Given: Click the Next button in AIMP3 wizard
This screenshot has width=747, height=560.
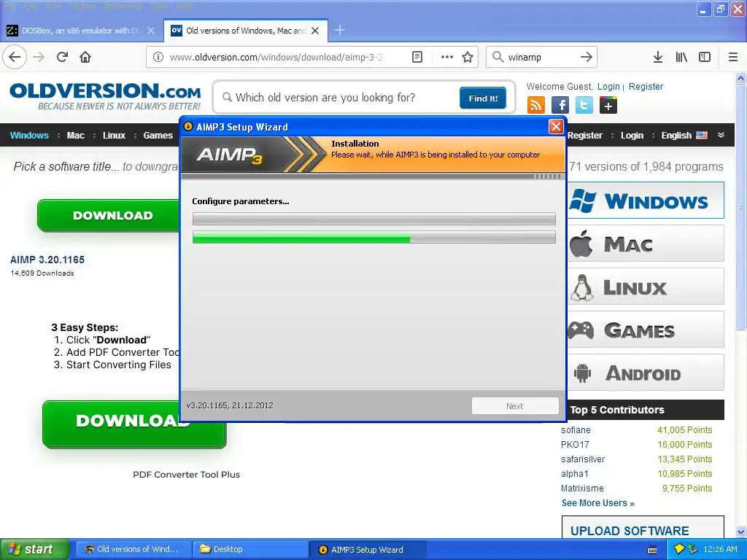Looking at the screenshot, I should click(515, 406).
